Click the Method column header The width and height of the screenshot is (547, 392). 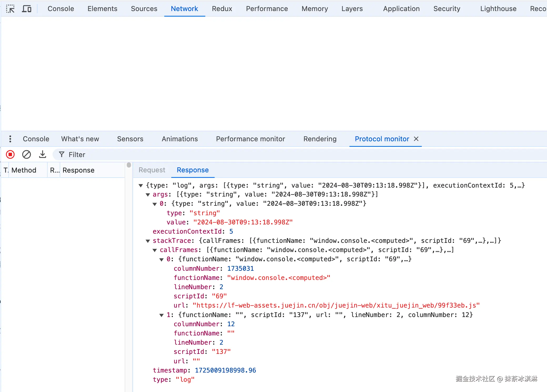(x=24, y=170)
